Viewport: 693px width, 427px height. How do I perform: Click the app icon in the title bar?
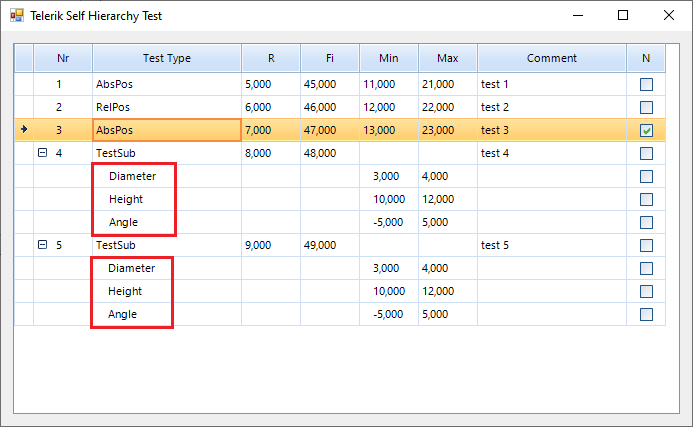[x=16, y=16]
